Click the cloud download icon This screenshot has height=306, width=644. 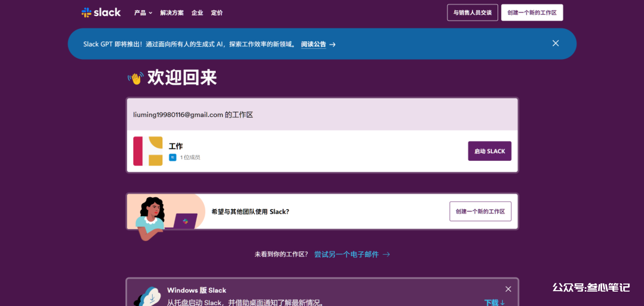(x=147, y=296)
